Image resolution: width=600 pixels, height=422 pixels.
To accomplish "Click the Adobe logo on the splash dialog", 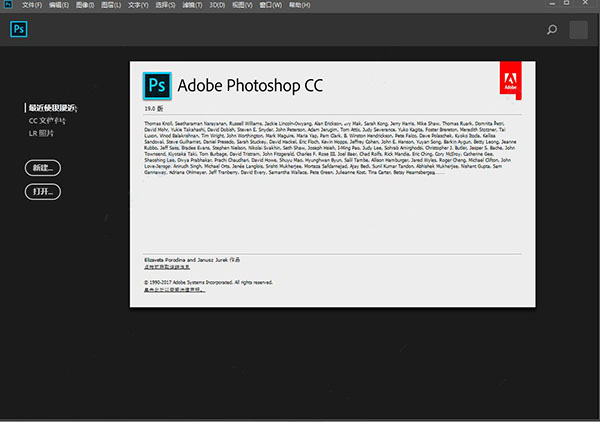I will pyautogui.click(x=510, y=80).
